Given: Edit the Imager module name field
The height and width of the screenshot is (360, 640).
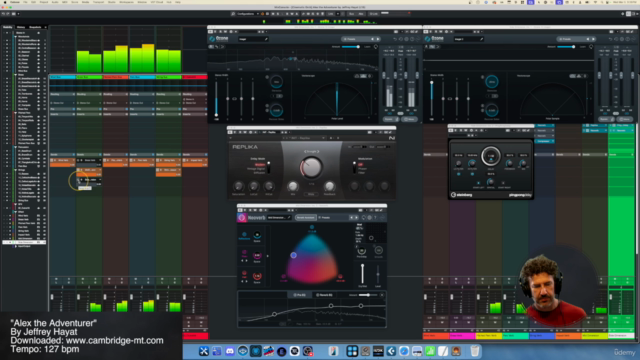Looking at the screenshot, I should [253, 39].
